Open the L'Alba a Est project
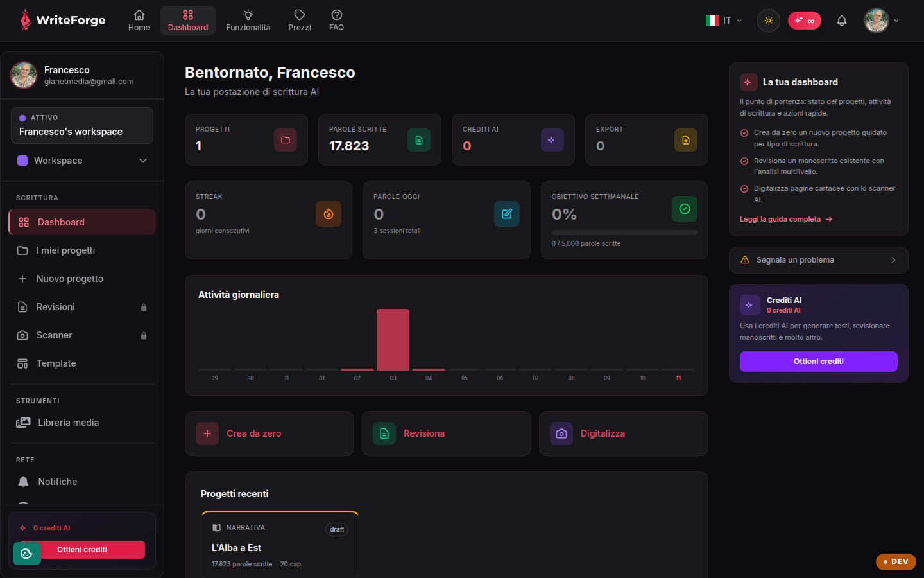Image resolution: width=924 pixels, height=578 pixels. point(280,545)
